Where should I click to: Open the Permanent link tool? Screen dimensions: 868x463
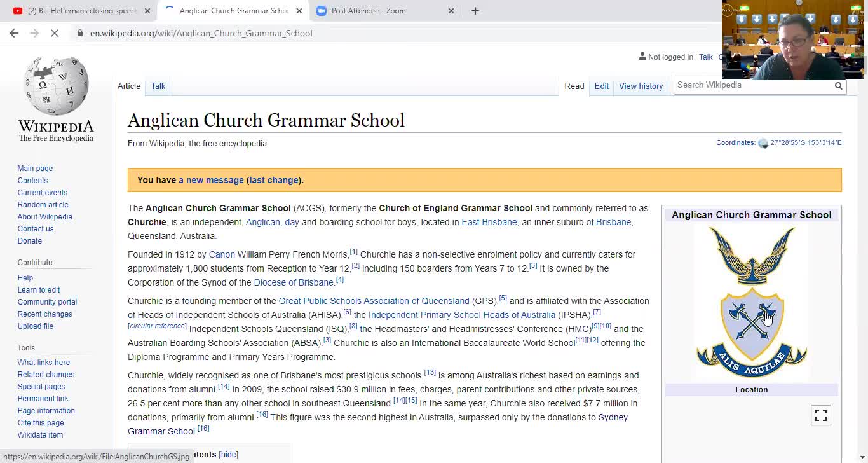point(43,399)
